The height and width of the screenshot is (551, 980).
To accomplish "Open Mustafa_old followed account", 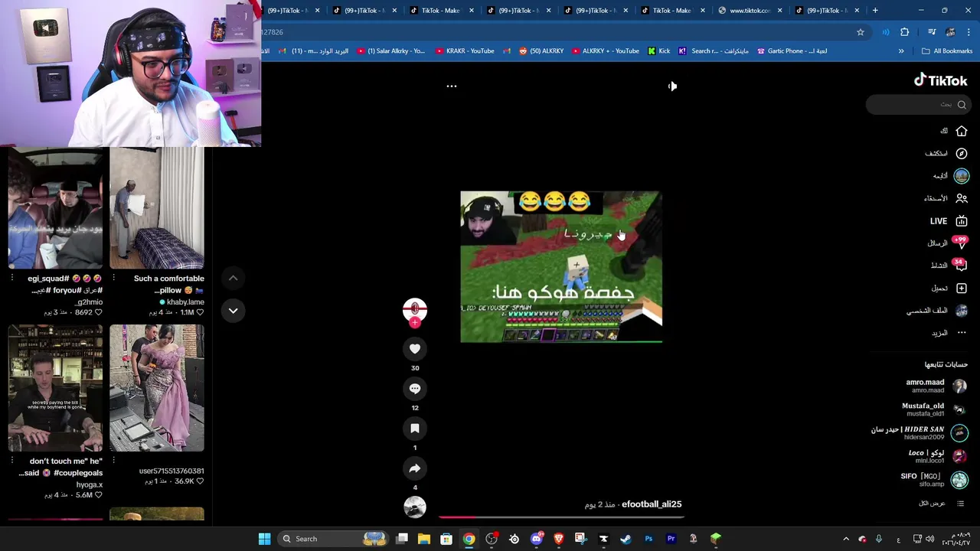I will (x=934, y=409).
